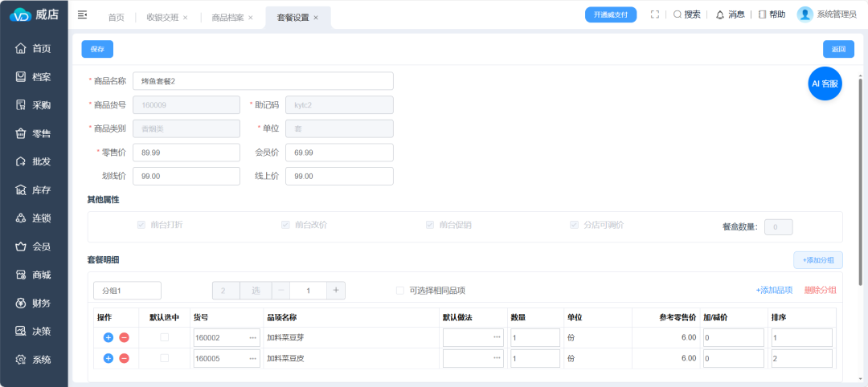Viewport: 868px width, 387px height.
Task: Click the AI 客服 round button
Action: click(x=825, y=84)
